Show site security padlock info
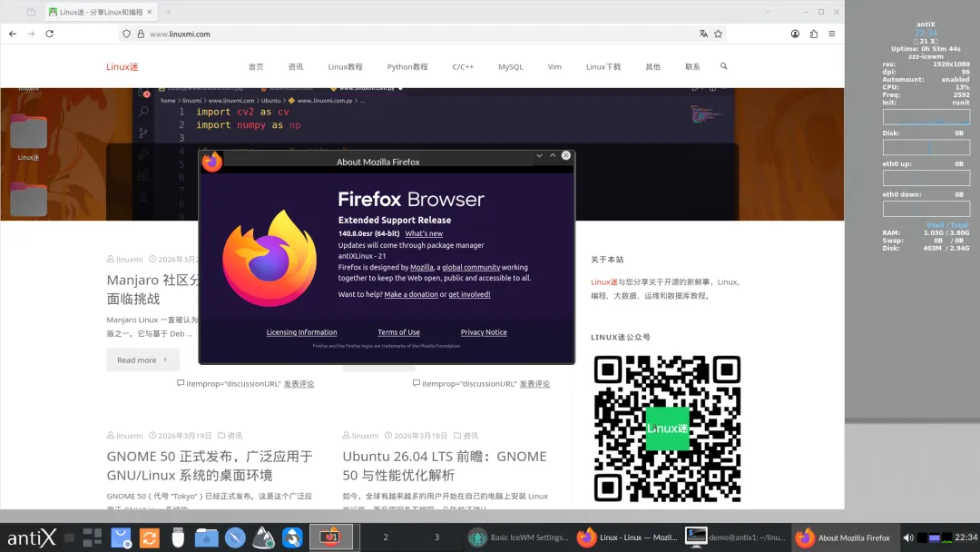Image resolution: width=980 pixels, height=552 pixels. 141,34
